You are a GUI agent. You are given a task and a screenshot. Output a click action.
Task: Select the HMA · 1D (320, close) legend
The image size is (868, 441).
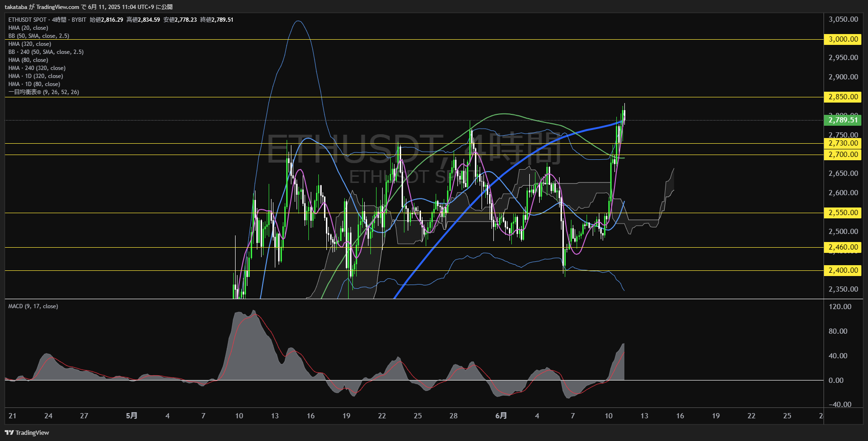[35, 76]
